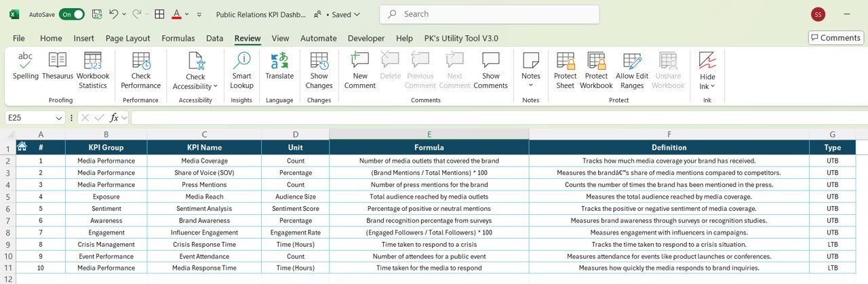Add a New Comment
The height and width of the screenshot is (284, 868).
360,70
